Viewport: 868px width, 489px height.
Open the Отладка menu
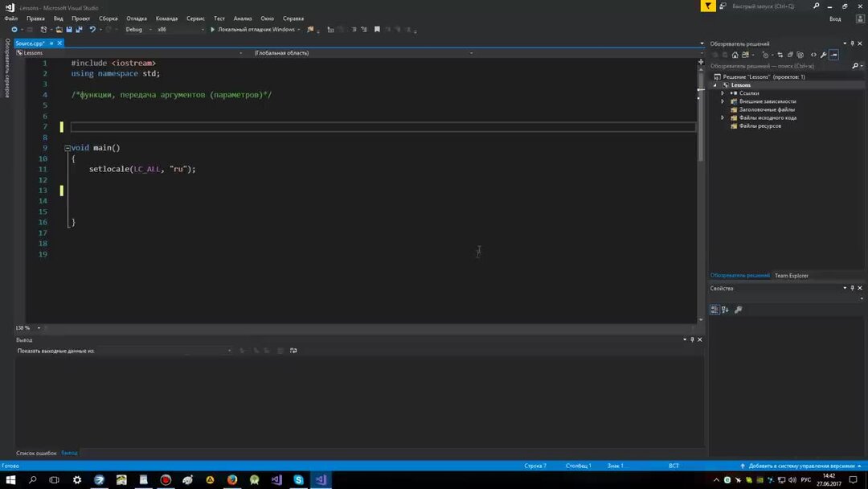tap(136, 18)
